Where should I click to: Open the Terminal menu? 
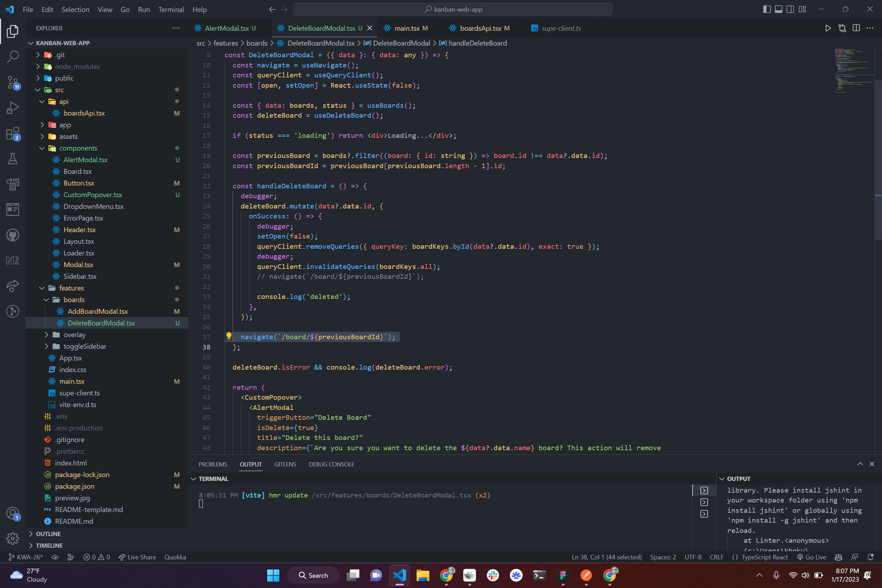click(x=171, y=10)
